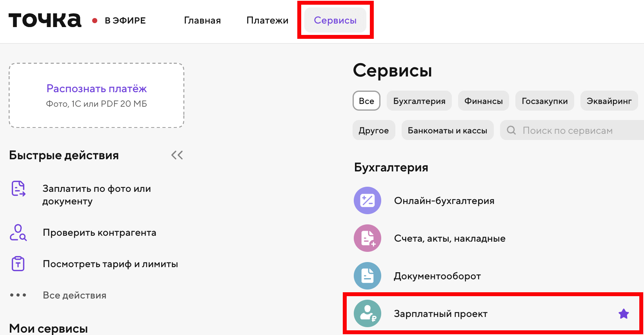Open the pay by photo or document icon
This screenshot has width=644, height=335.
[x=18, y=189]
